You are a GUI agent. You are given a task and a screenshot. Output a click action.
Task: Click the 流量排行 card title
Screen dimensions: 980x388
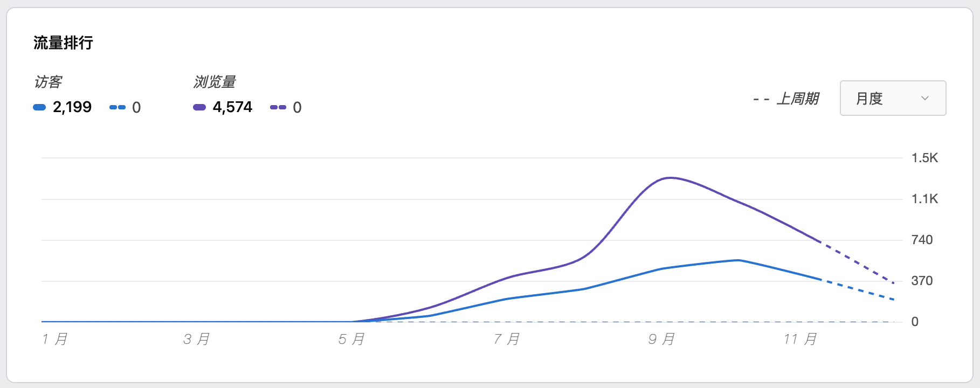click(63, 43)
